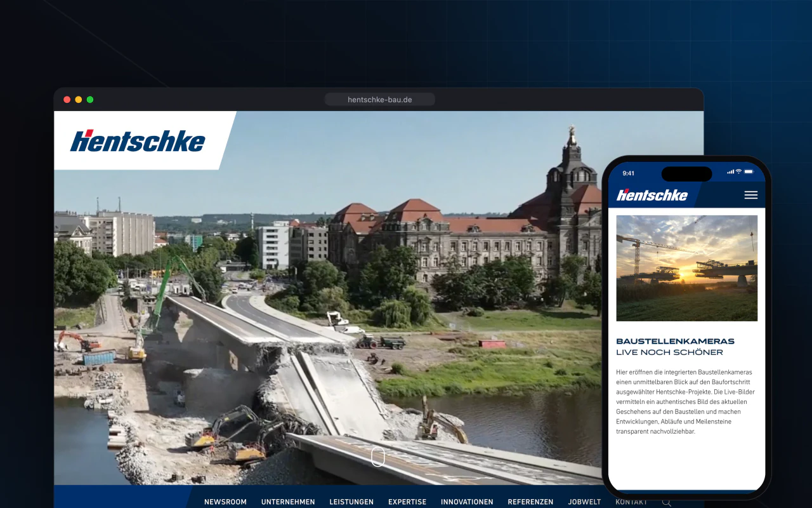Tap the 9:41 time in the phone status bar
This screenshot has height=508, width=812.
tap(629, 173)
